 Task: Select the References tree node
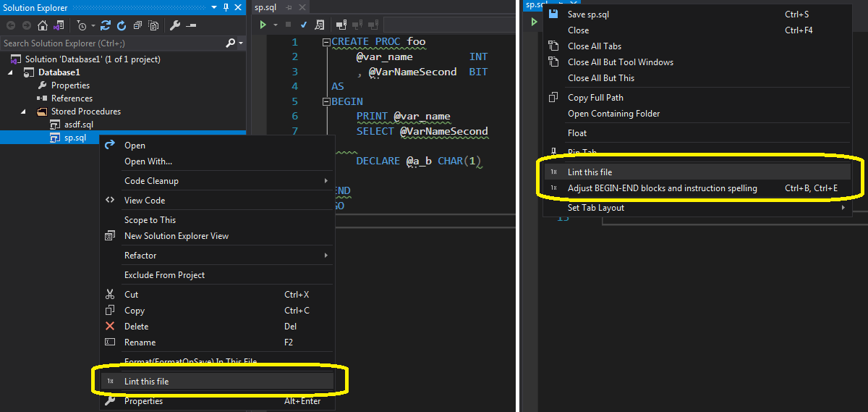(72, 98)
